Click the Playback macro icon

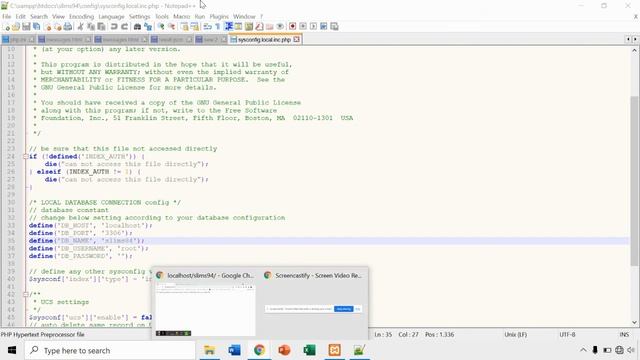click(313, 27)
